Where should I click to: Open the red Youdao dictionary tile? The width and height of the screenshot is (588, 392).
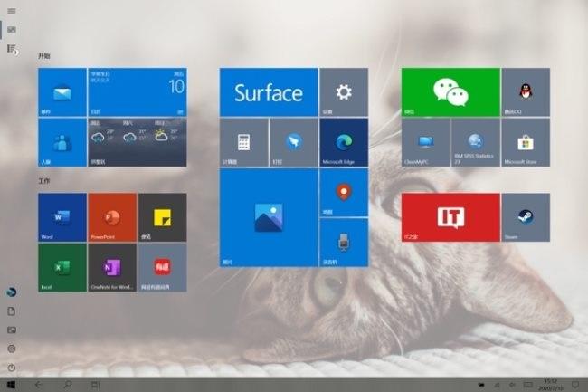point(162,267)
